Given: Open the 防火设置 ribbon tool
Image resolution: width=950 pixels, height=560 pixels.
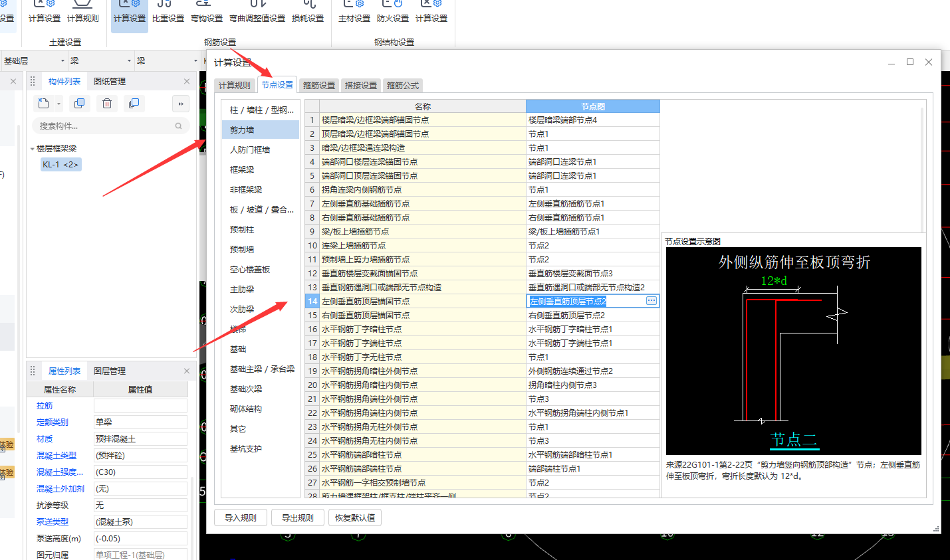Looking at the screenshot, I should [393, 13].
